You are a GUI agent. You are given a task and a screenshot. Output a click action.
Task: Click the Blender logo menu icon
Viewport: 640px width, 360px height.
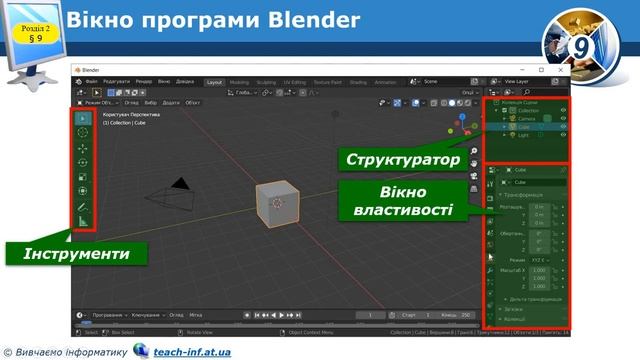pos(79,82)
